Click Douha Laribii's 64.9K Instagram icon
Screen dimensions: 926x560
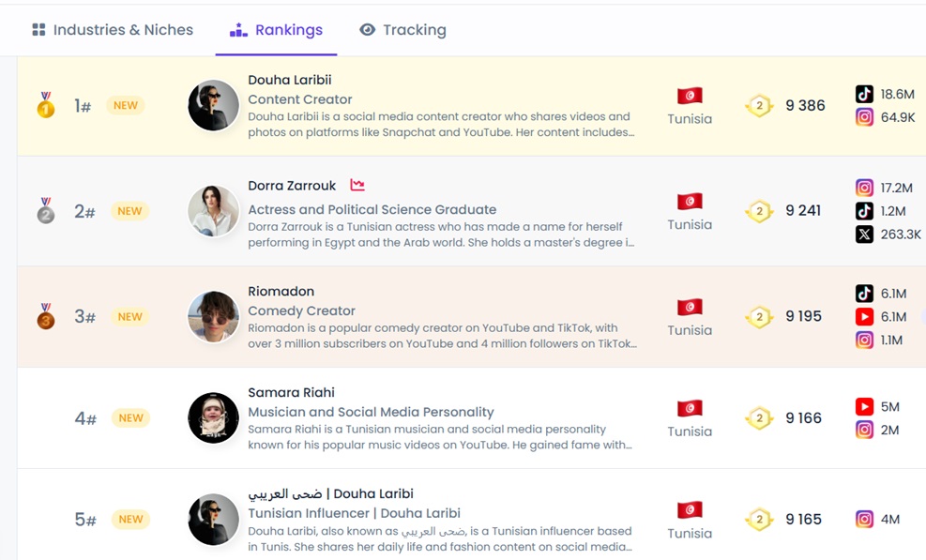[864, 117]
